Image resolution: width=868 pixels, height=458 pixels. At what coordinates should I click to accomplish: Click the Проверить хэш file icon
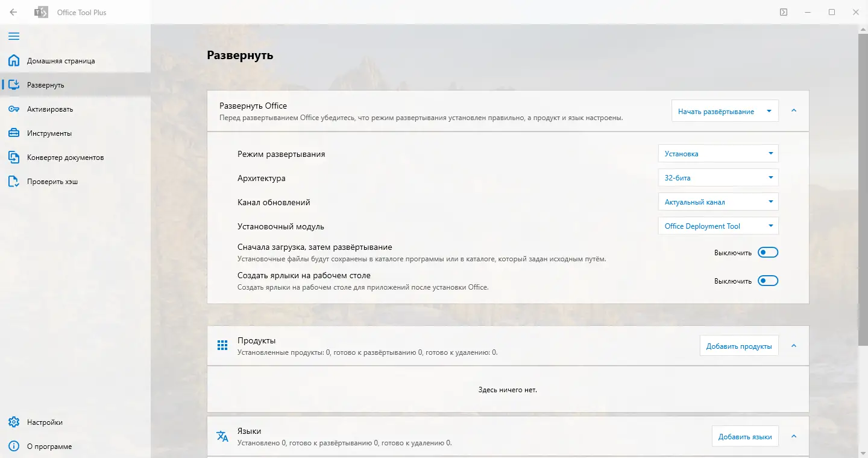coord(14,182)
